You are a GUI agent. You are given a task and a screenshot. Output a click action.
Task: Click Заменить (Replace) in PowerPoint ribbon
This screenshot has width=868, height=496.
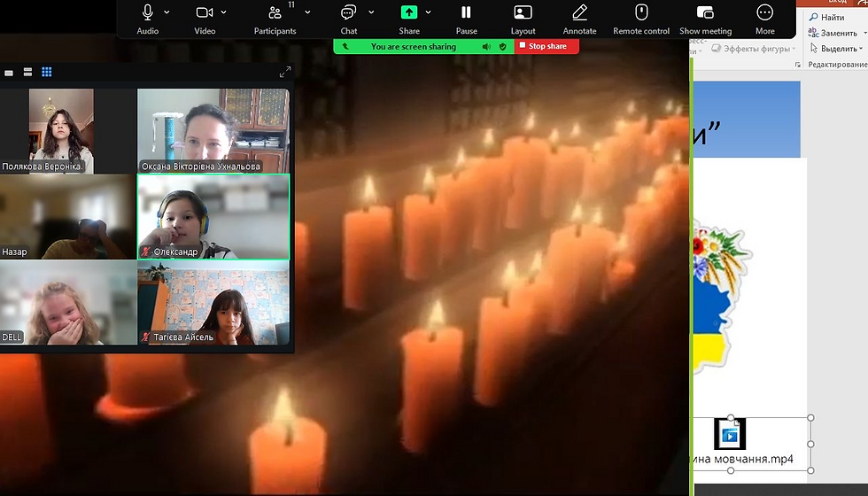[833, 33]
